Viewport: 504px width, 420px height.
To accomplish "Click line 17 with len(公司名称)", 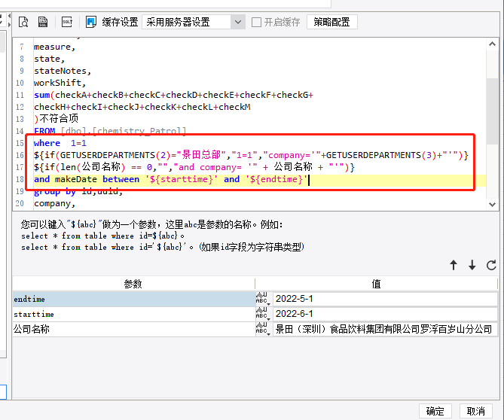I will click(194, 167).
